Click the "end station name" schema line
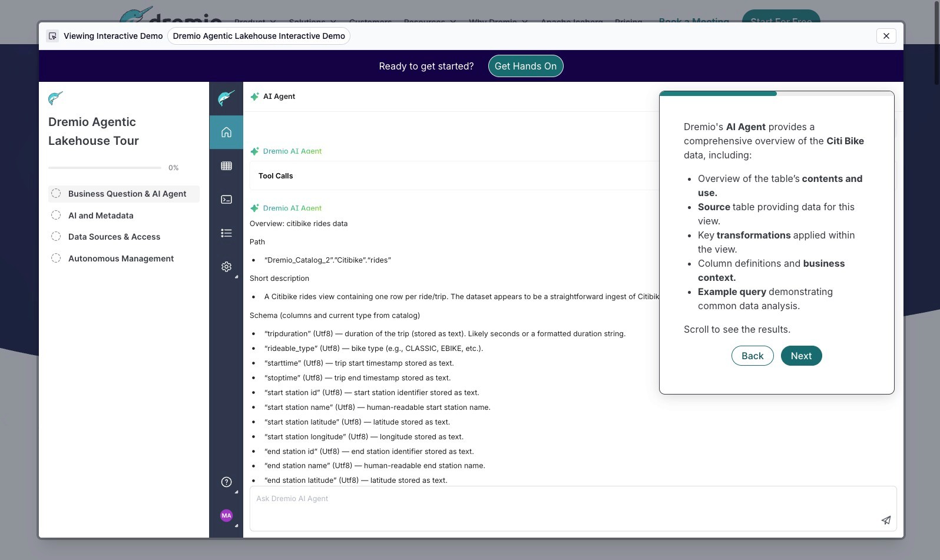Image resolution: width=940 pixels, height=560 pixels. coord(375,466)
